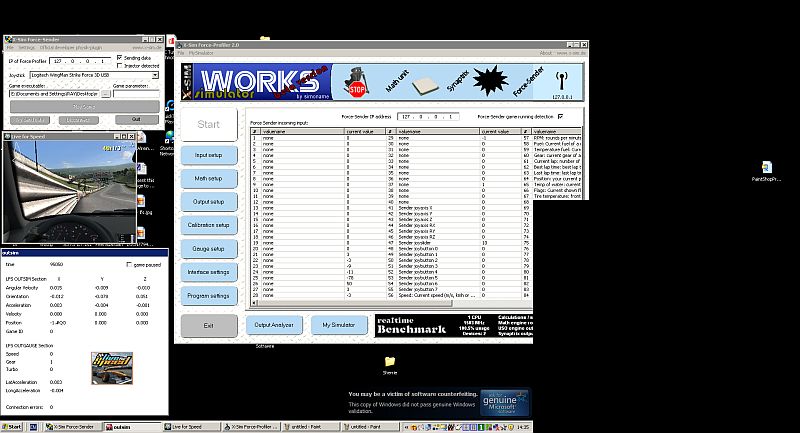This screenshot has height=433, width=800.
Task: Click the Exit button in Force-Profiler
Action: pos(209,325)
